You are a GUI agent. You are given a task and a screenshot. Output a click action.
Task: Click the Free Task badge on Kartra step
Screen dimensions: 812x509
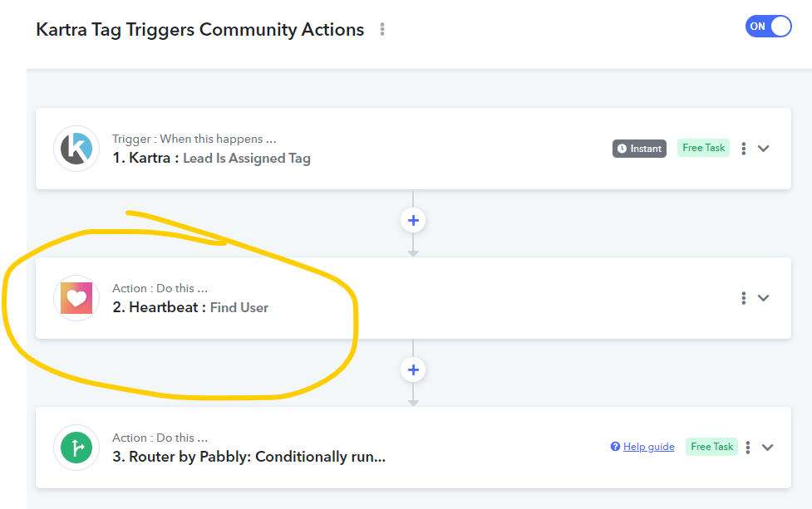703,148
